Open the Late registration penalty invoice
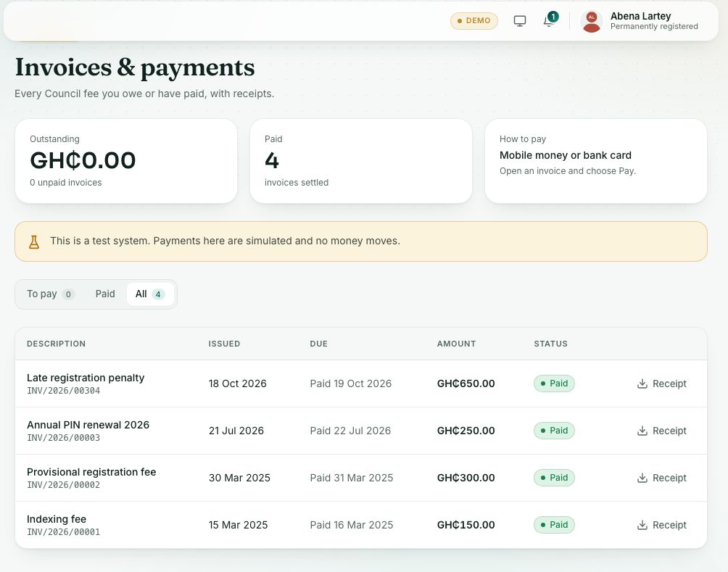Image resolution: width=728 pixels, height=572 pixels. [x=86, y=378]
